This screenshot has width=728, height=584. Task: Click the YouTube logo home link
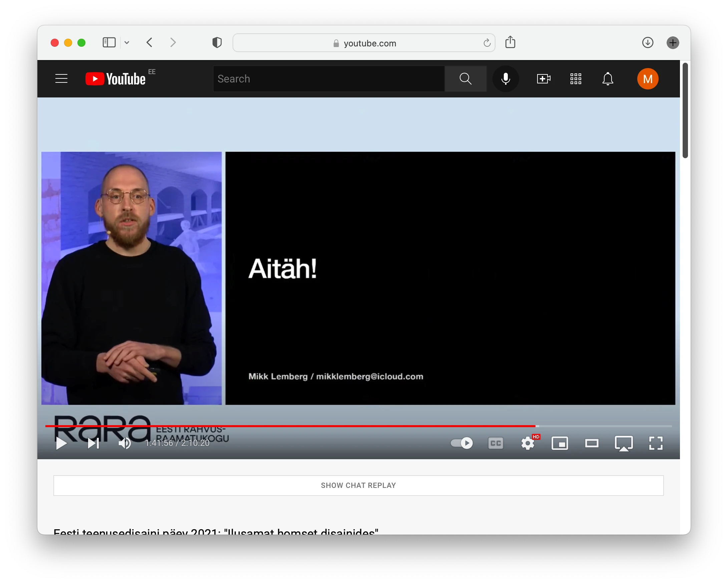(115, 79)
